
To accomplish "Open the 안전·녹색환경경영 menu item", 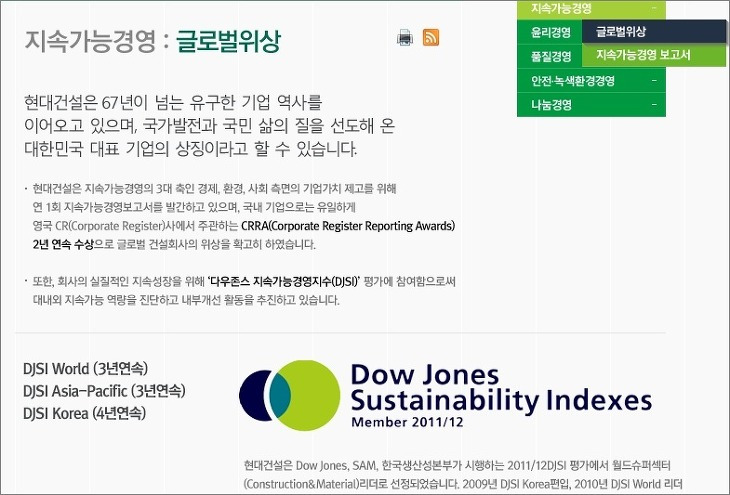I will 591,81.
